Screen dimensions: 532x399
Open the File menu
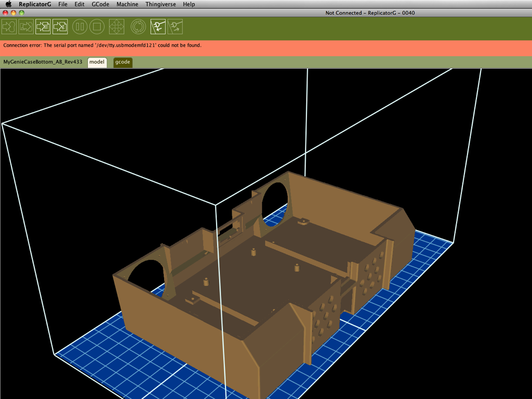(63, 4)
